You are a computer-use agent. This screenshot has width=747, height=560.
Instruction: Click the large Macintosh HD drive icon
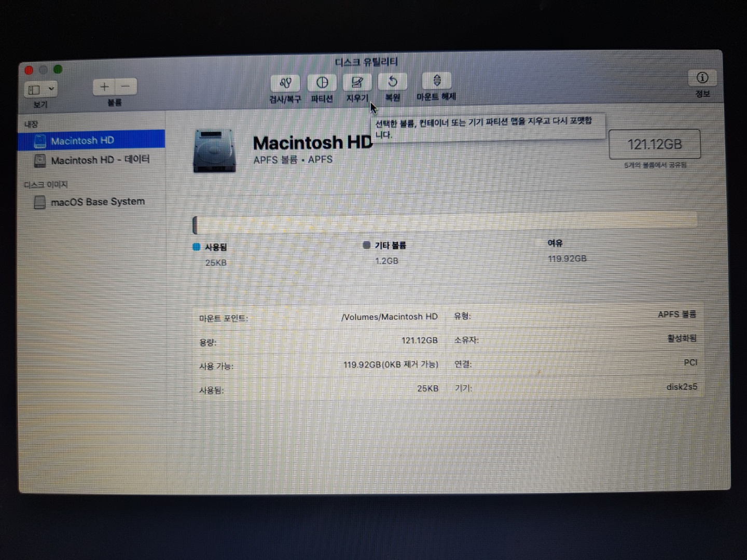(214, 150)
